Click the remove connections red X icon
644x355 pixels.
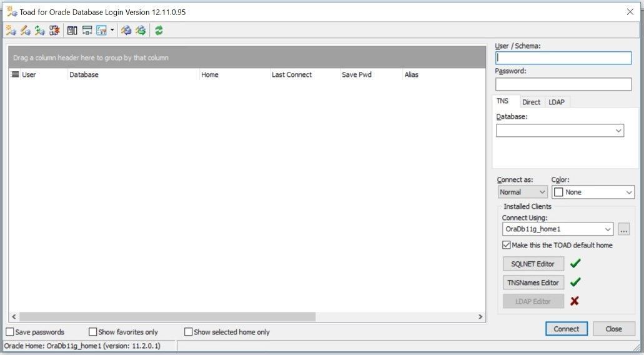click(54, 30)
